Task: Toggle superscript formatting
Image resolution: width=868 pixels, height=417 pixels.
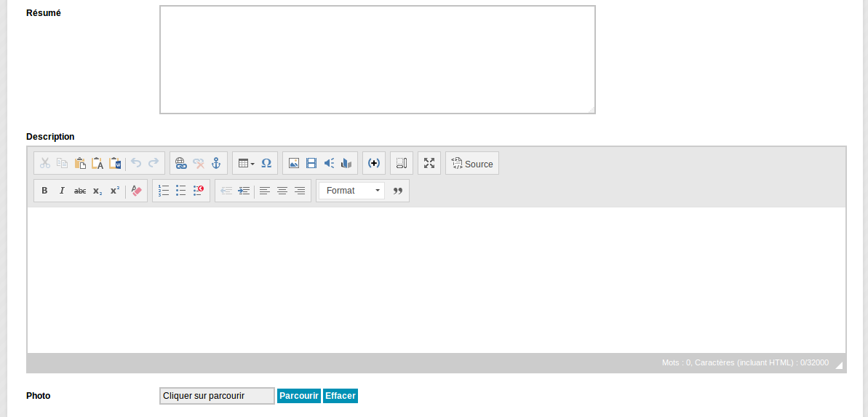Action: pyautogui.click(x=114, y=191)
